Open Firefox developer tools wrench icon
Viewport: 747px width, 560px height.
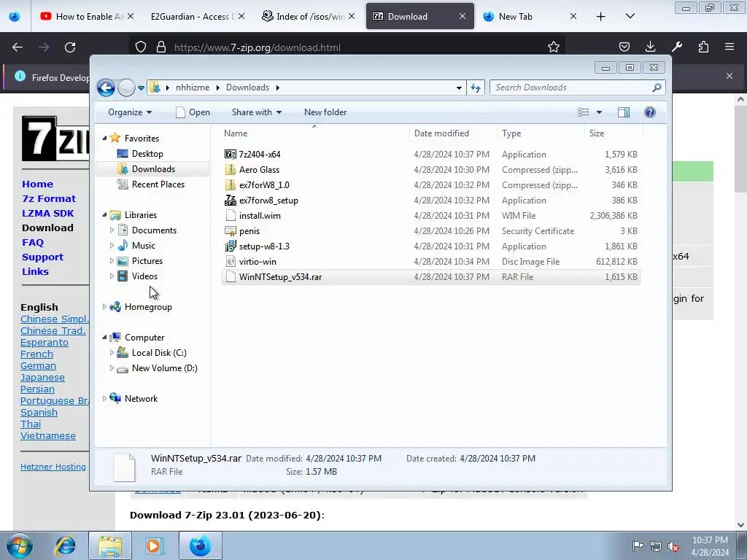676,47
